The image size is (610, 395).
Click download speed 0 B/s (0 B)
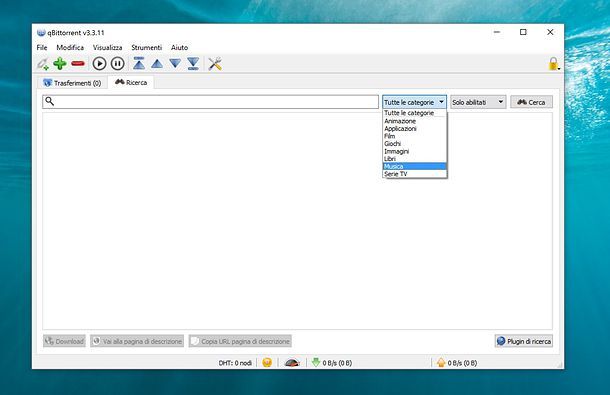pos(337,363)
